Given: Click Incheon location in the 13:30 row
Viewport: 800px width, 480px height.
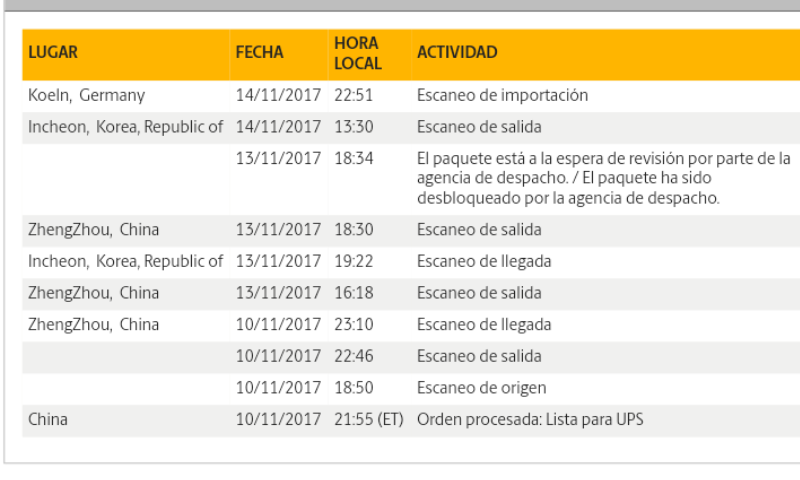Looking at the screenshot, I should (125, 127).
